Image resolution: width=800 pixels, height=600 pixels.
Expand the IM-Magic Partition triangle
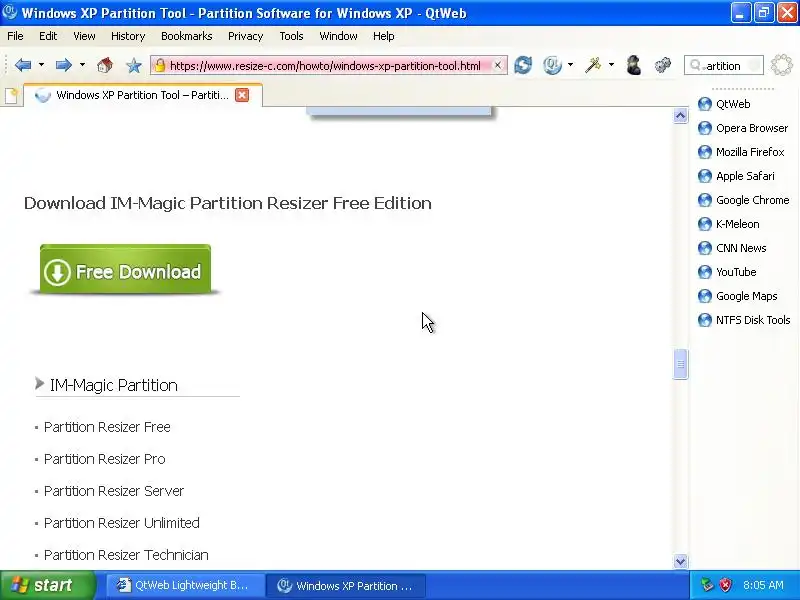click(39, 383)
